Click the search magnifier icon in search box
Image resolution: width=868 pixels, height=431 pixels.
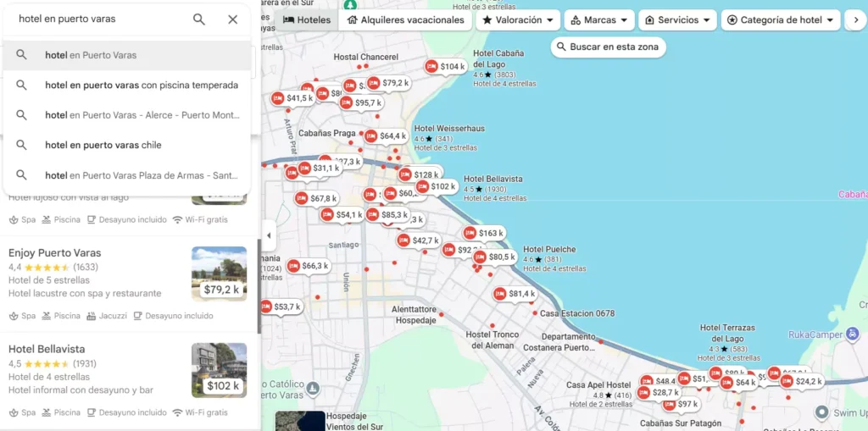[x=198, y=19]
